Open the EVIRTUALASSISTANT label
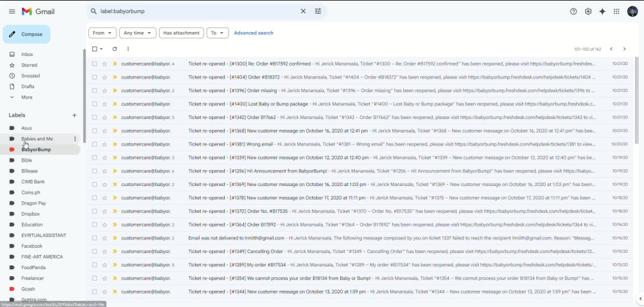This screenshot has width=644, height=307. pyautogui.click(x=44, y=235)
